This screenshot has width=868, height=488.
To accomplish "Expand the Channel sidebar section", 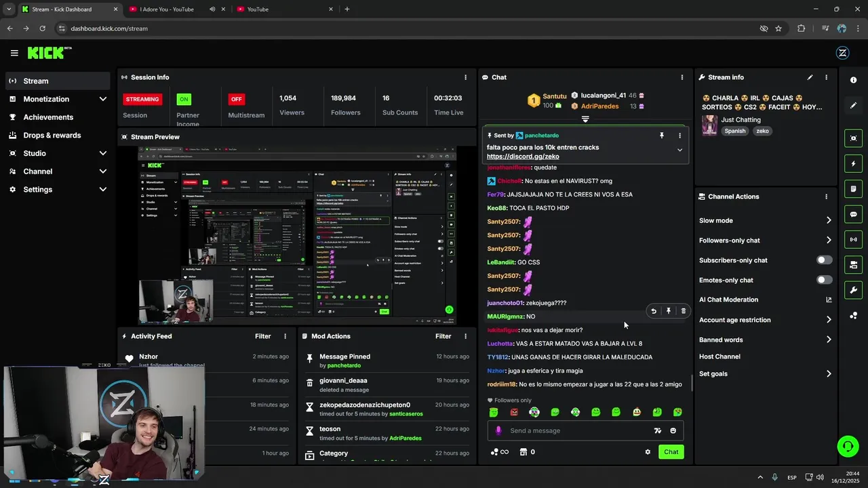I will 103,171.
